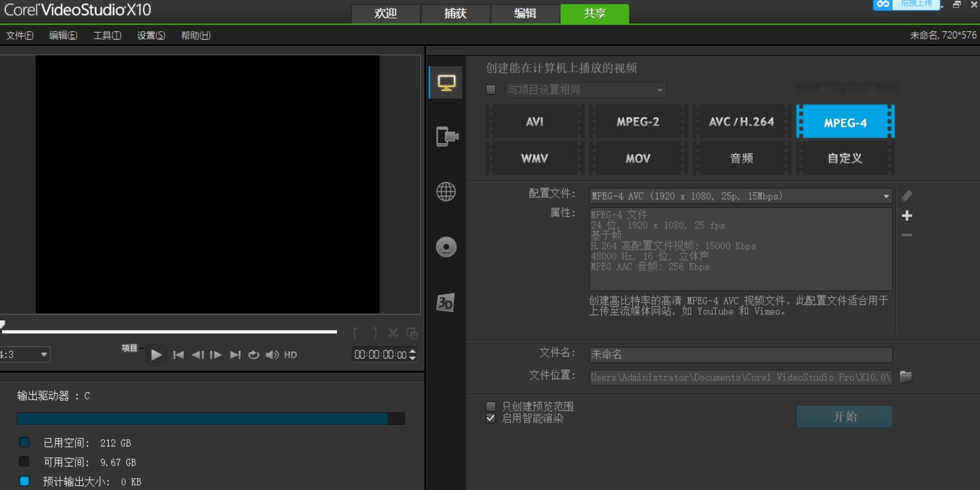Browse for the file location folder
The image size is (980, 490).
(906, 377)
